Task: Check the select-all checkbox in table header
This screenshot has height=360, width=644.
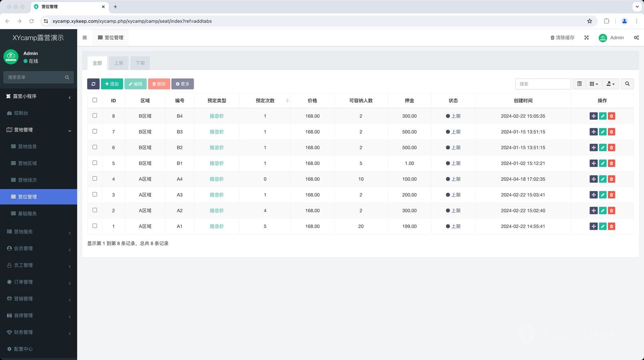Action: [x=95, y=100]
